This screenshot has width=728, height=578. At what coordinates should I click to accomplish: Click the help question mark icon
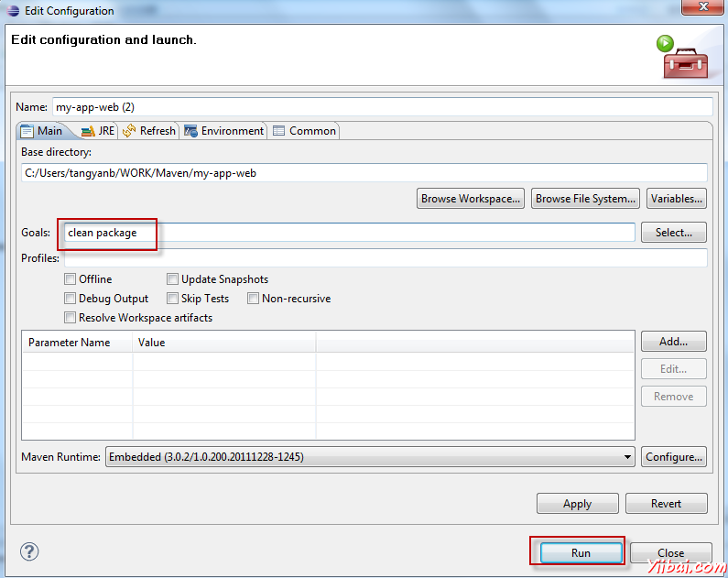[x=30, y=551]
